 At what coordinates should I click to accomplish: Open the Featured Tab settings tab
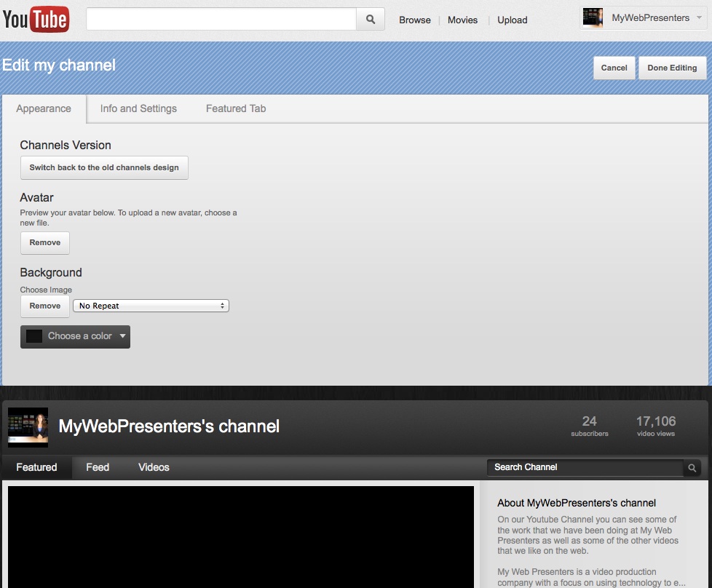(x=236, y=108)
